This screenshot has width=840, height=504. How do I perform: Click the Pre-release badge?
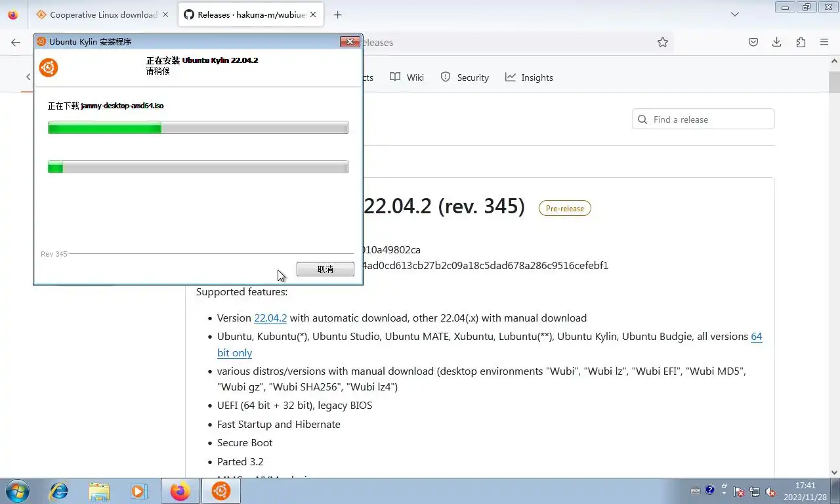pos(565,208)
